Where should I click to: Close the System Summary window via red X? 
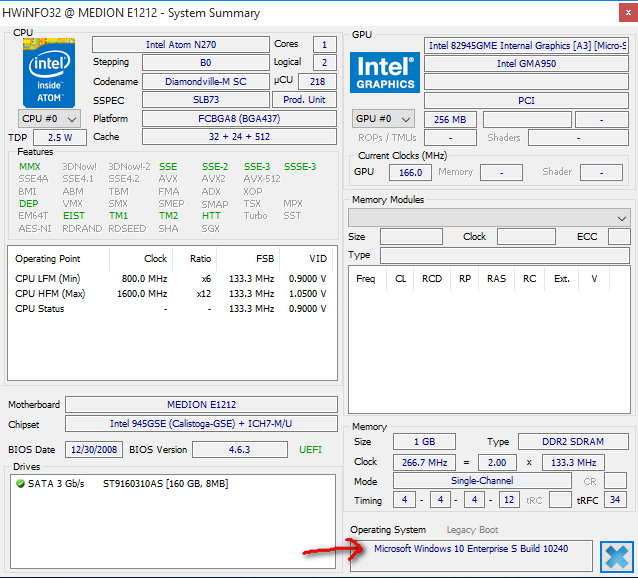(628, 13)
